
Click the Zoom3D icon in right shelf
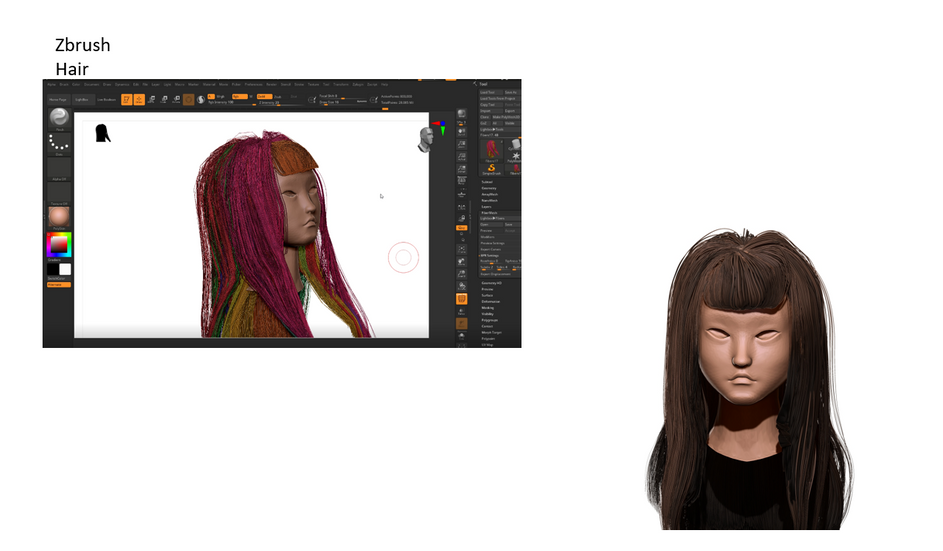click(461, 274)
